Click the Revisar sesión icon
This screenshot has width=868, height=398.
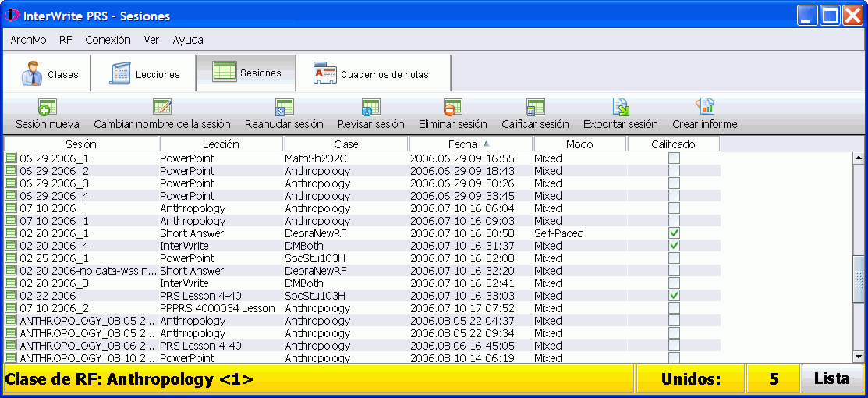point(371,107)
